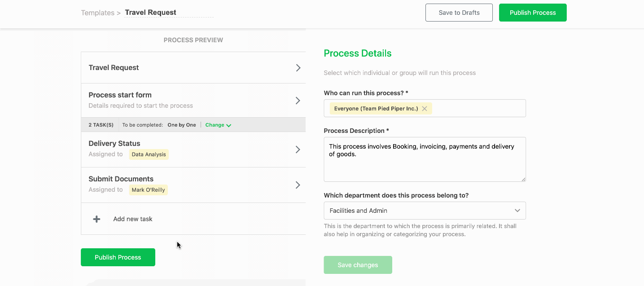Screen dimensions: 644x286
Task: Click the Save changes button
Action: 358,265
